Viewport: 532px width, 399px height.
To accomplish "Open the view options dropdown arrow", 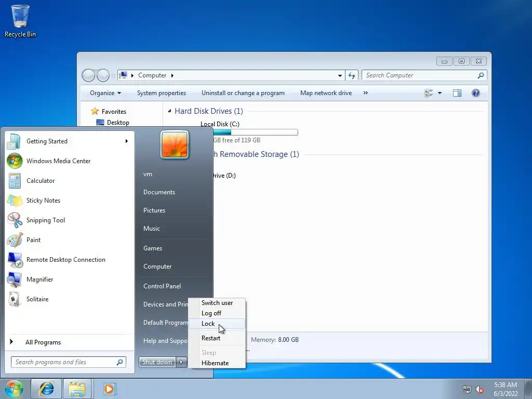I will pyautogui.click(x=440, y=93).
